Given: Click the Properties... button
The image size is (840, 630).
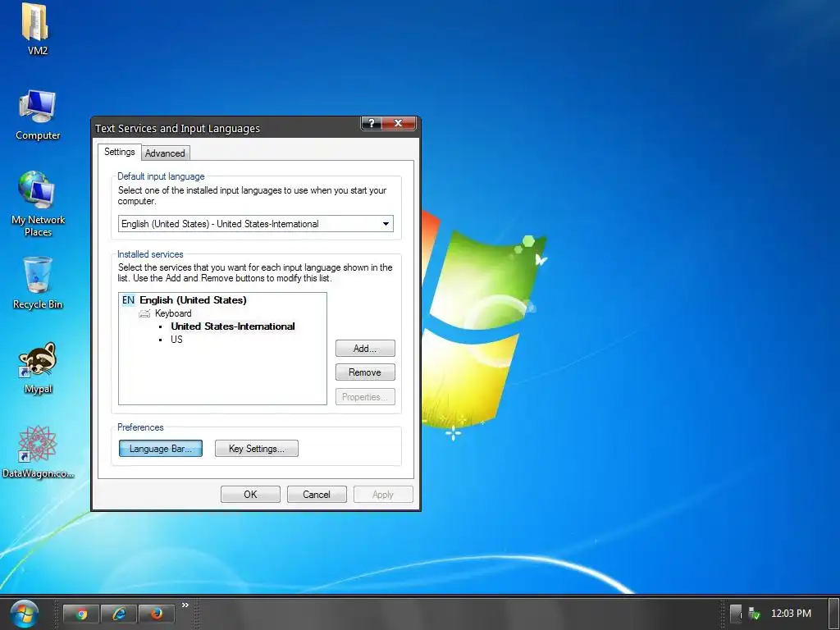Looking at the screenshot, I should point(365,397).
